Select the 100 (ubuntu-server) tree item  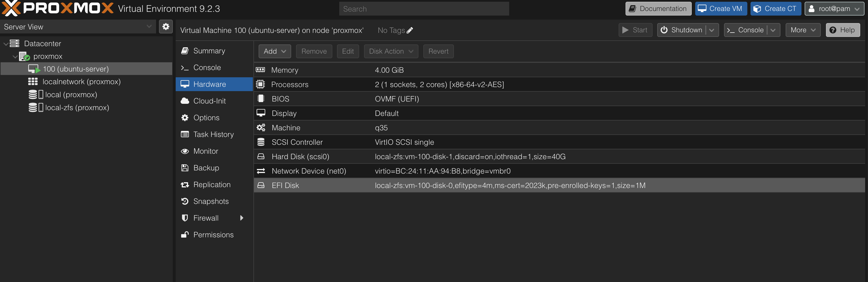click(x=87, y=69)
